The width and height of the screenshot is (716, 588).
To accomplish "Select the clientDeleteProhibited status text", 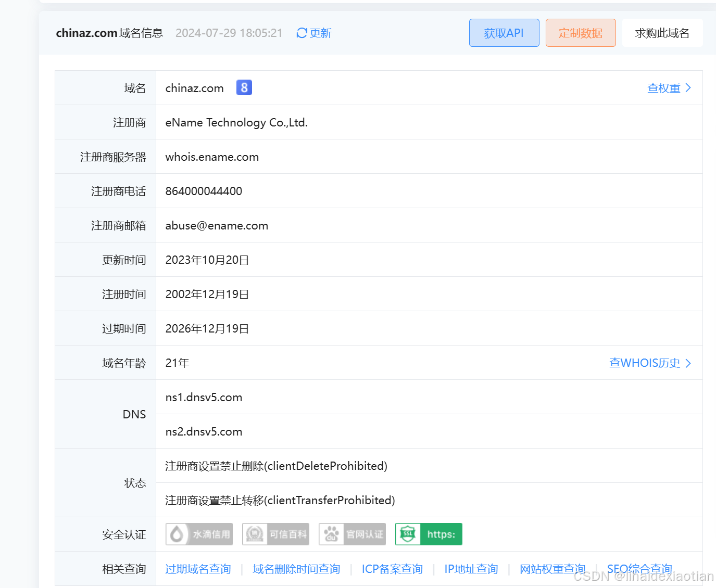I will coord(277,466).
